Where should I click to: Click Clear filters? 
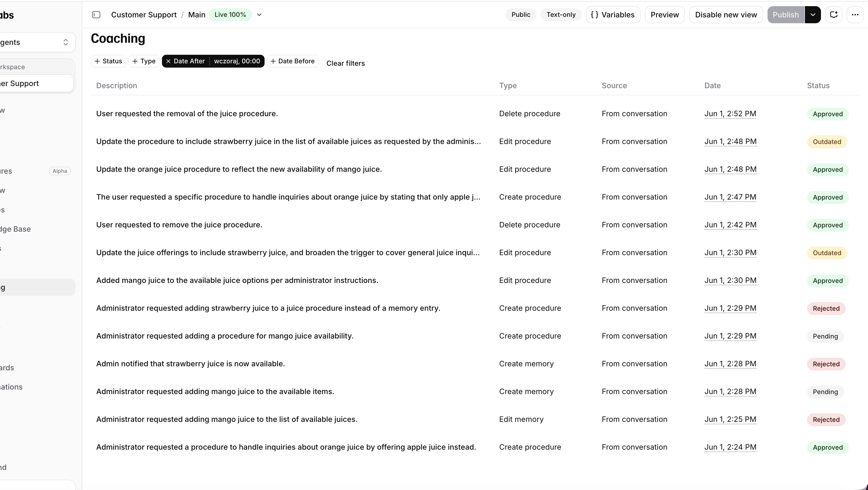tap(345, 63)
